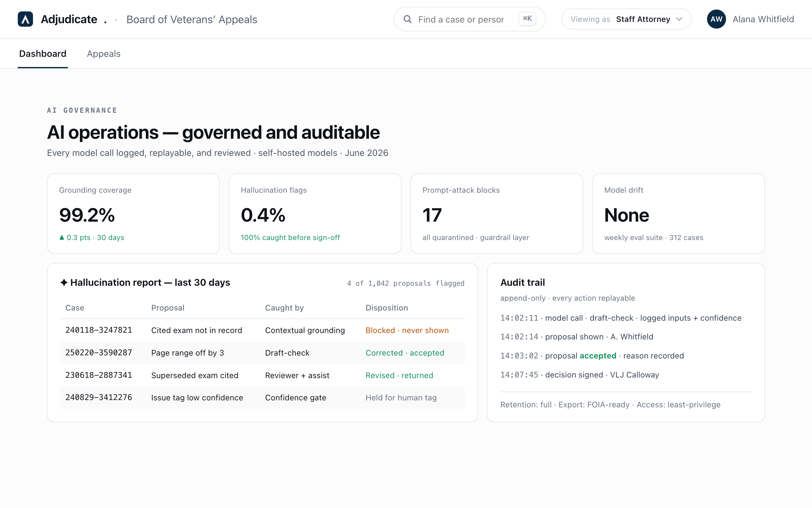Click the Adjudicate brand name

point(69,19)
